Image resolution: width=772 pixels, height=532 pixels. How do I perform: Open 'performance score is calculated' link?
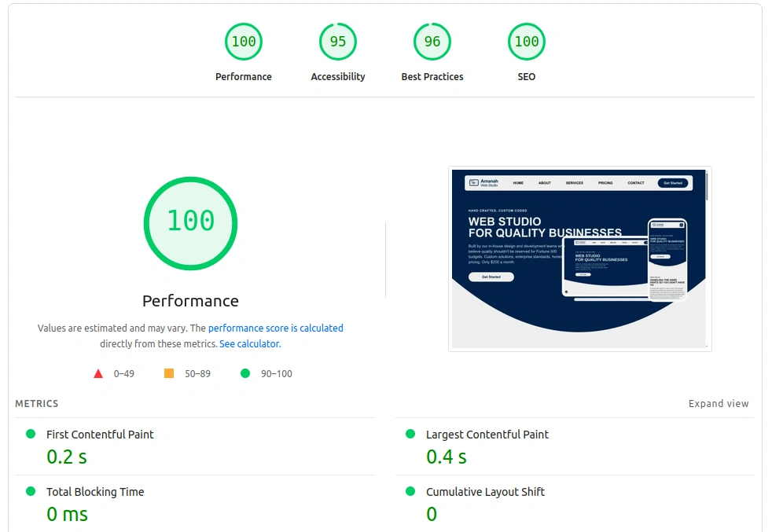pyautogui.click(x=276, y=328)
